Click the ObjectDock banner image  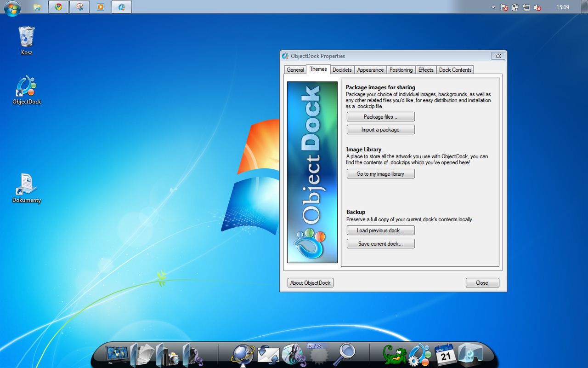(312, 172)
